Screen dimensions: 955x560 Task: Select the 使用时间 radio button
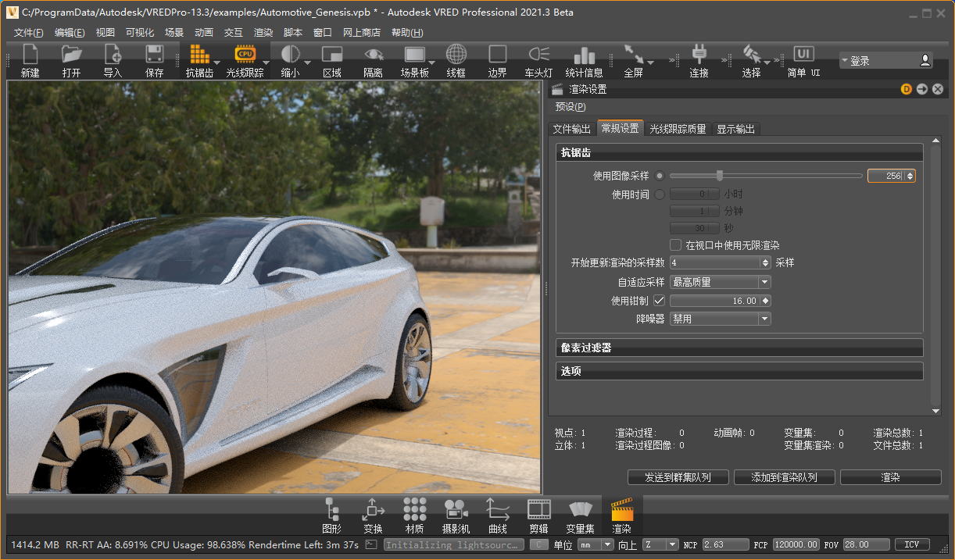coord(660,194)
